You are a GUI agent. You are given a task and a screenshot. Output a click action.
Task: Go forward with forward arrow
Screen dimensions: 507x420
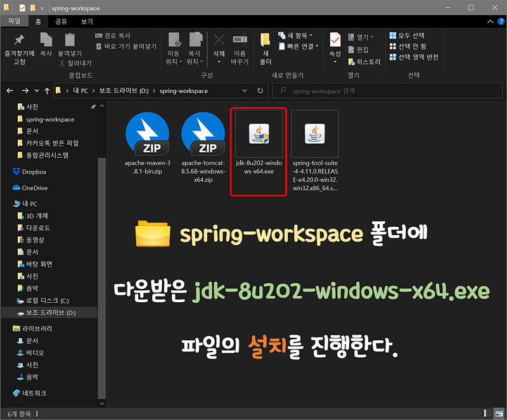[25, 91]
